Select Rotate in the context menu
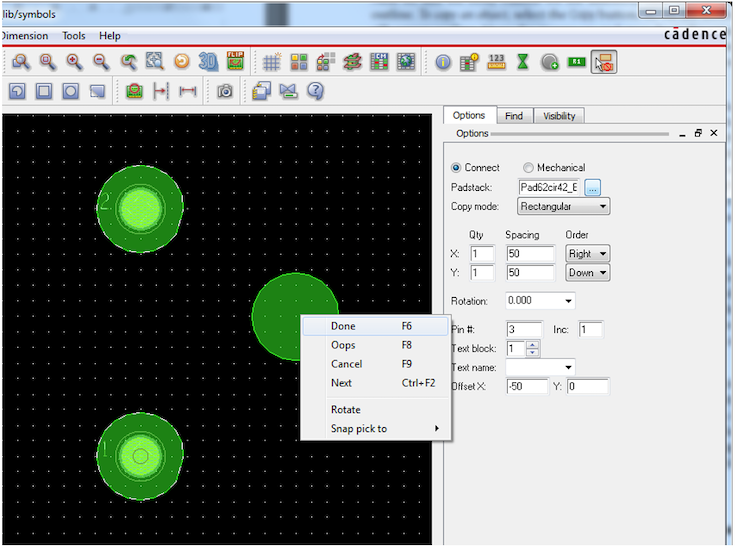736x548 pixels. (345, 410)
